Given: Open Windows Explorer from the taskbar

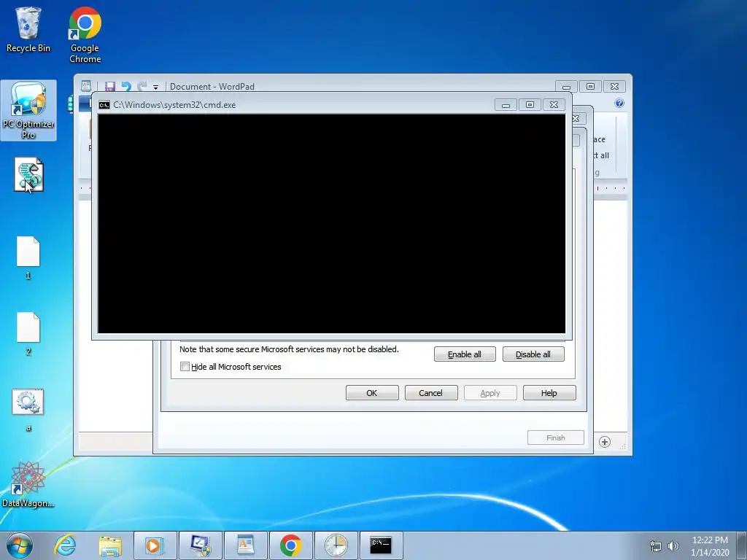Looking at the screenshot, I should click(x=110, y=545).
